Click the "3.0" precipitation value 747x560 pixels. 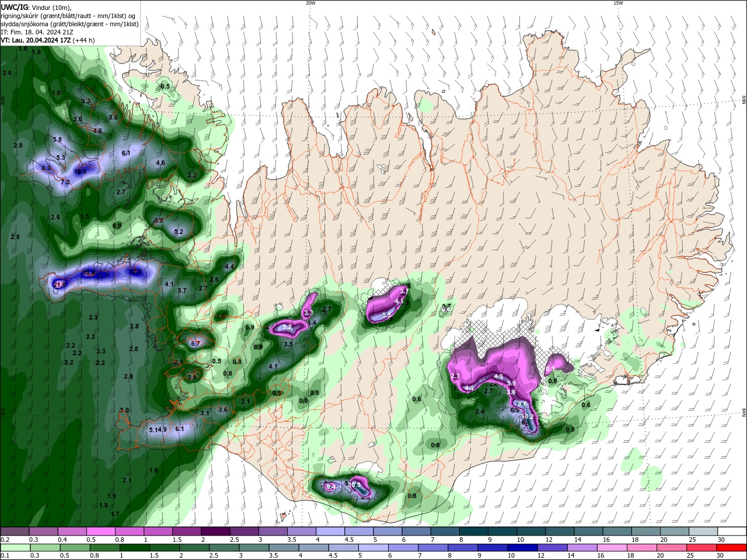click(x=124, y=410)
